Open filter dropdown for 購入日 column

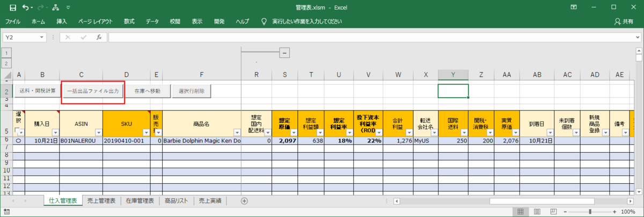pos(55,132)
